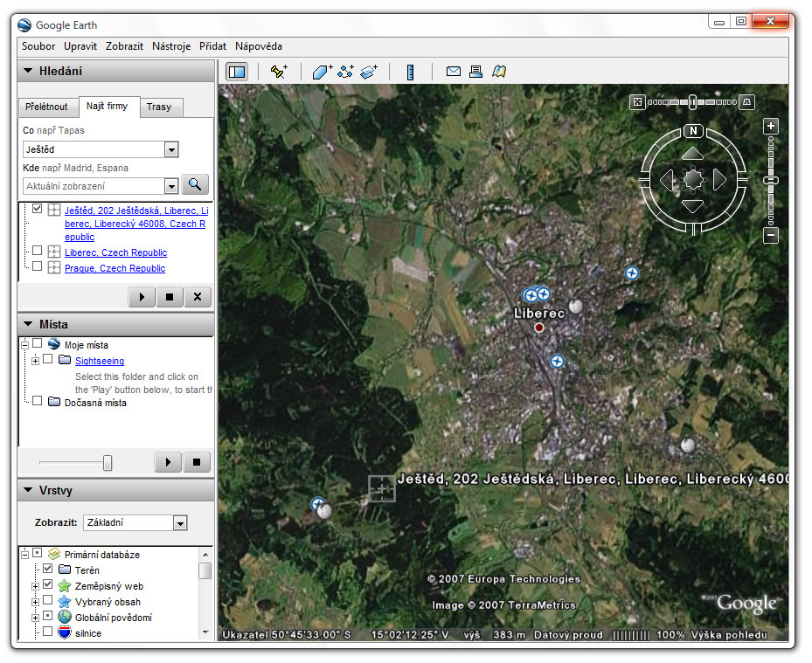Image resolution: width=812 pixels, height=663 pixels.
Task: Expand the Zeměpisný web layer node
Action: pyautogui.click(x=35, y=586)
